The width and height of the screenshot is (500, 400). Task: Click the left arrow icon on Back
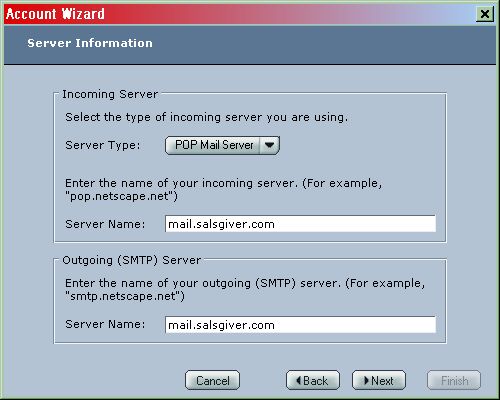click(x=299, y=380)
